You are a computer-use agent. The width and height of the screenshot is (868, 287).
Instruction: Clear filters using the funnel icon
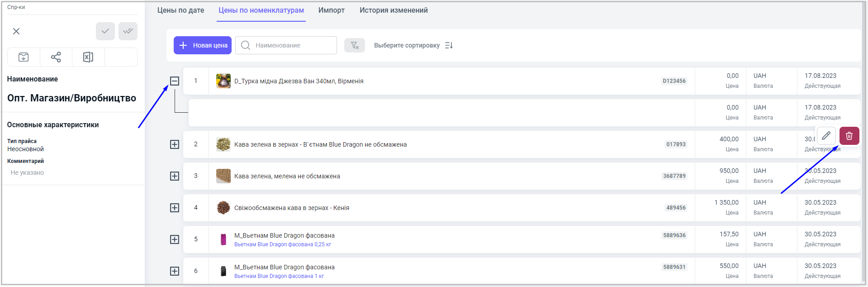click(355, 45)
